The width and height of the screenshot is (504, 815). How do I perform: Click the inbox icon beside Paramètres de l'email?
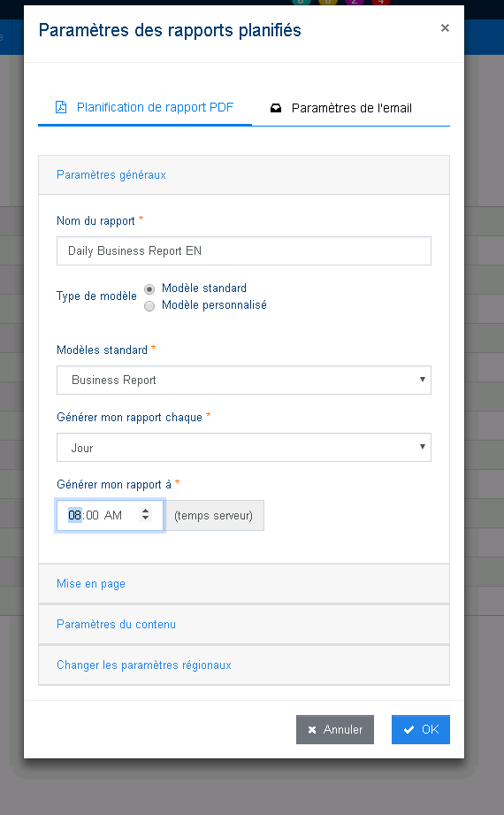click(276, 108)
